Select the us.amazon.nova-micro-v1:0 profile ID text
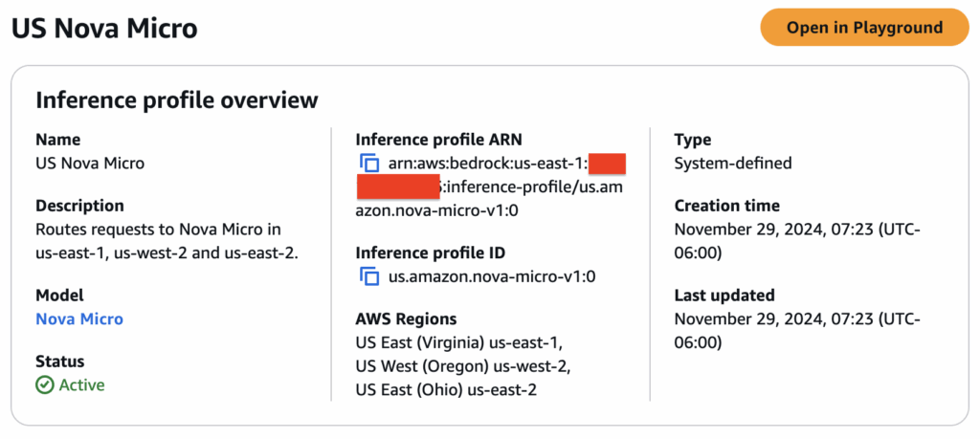Image resolution: width=980 pixels, height=439 pixels. 492,276
